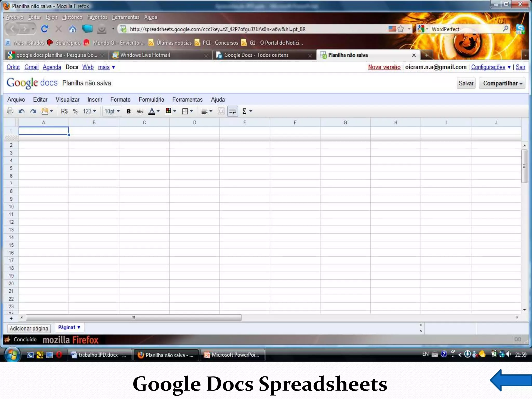Open the text color picker

pos(154,111)
